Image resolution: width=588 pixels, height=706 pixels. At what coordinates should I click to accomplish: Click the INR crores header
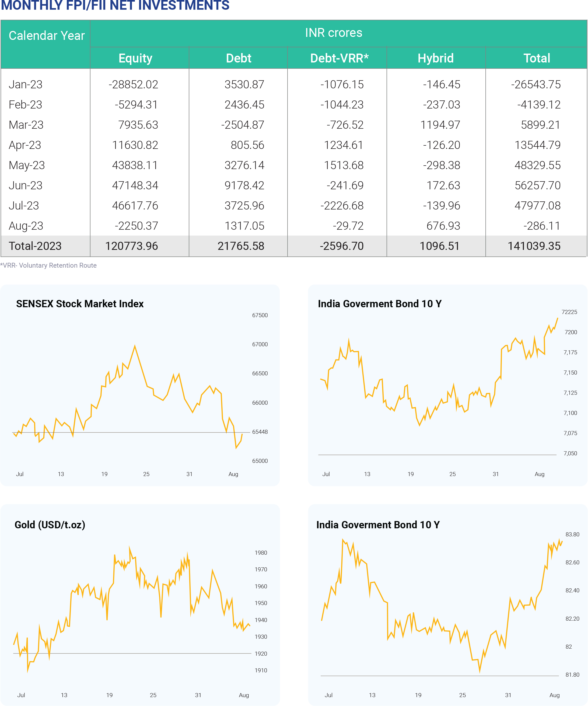[334, 33]
